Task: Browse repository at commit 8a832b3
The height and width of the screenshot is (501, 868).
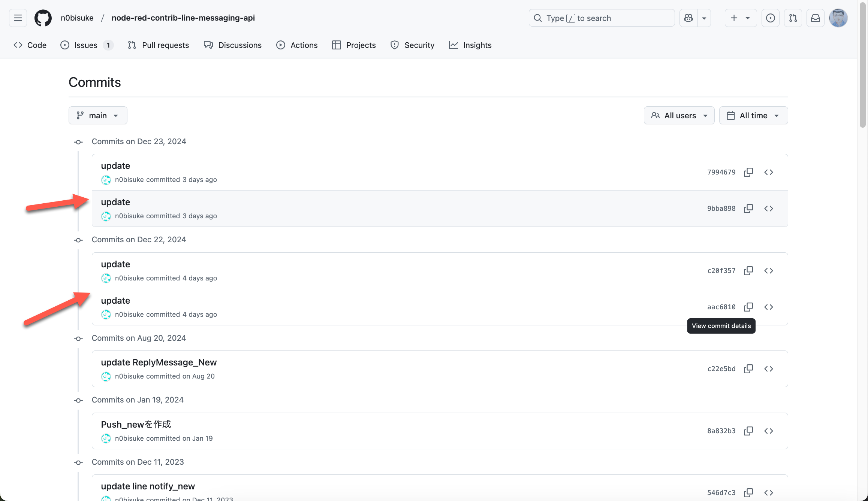Action: (x=768, y=431)
